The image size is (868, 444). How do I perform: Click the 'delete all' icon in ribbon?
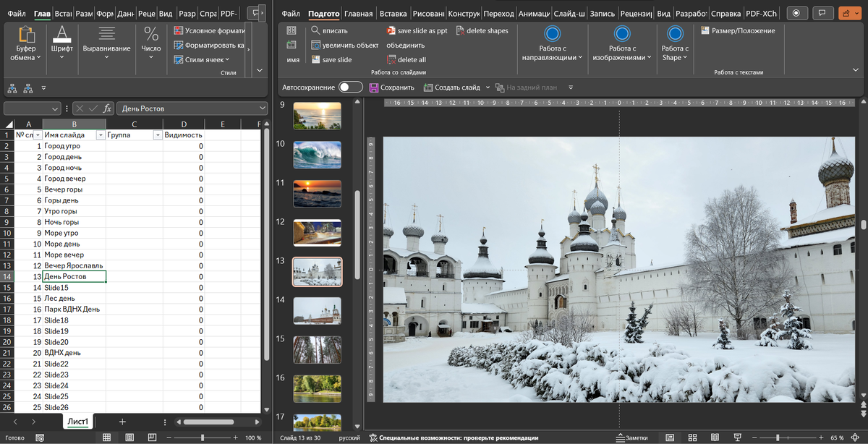(x=391, y=60)
